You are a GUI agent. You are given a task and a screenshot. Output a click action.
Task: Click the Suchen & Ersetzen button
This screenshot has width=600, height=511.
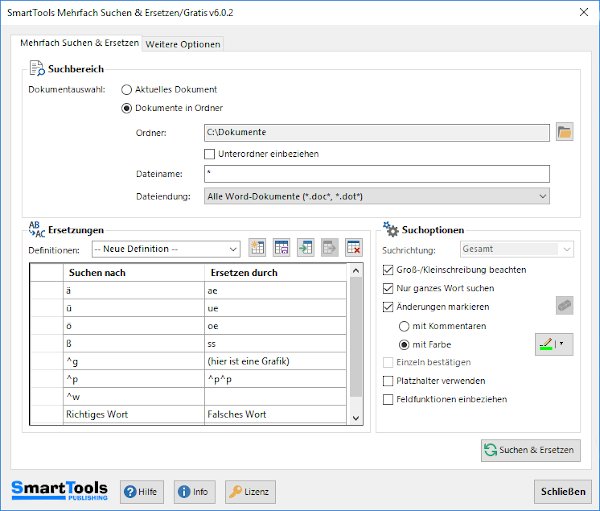pyautogui.click(x=530, y=450)
